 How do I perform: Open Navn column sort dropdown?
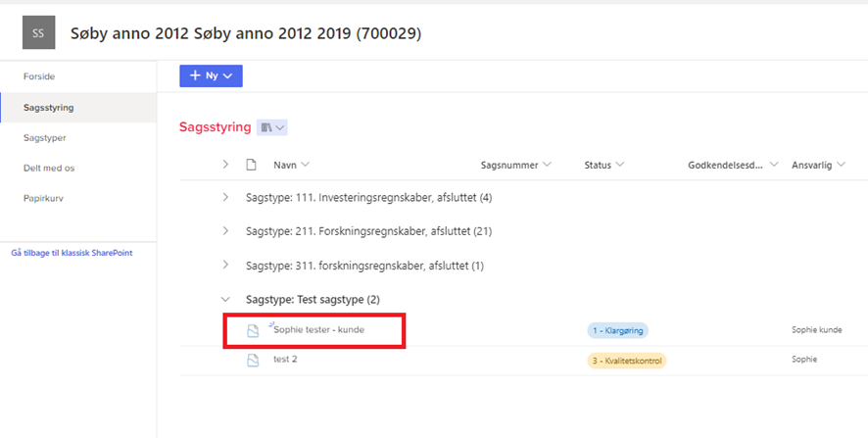pyautogui.click(x=291, y=165)
